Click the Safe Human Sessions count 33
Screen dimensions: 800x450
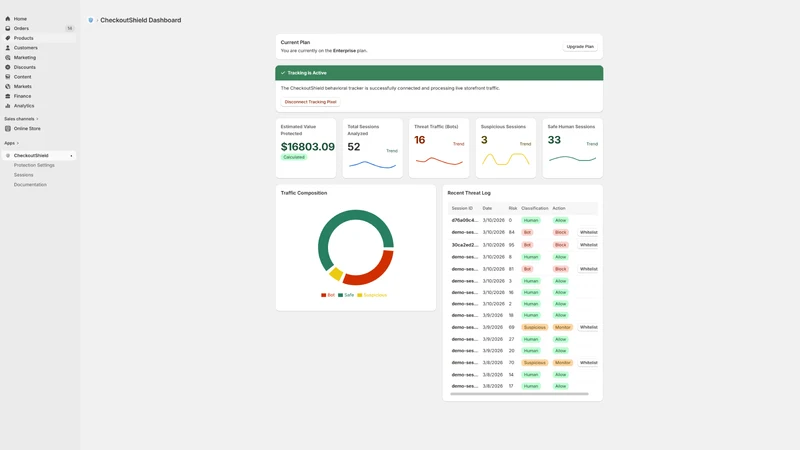(554, 140)
